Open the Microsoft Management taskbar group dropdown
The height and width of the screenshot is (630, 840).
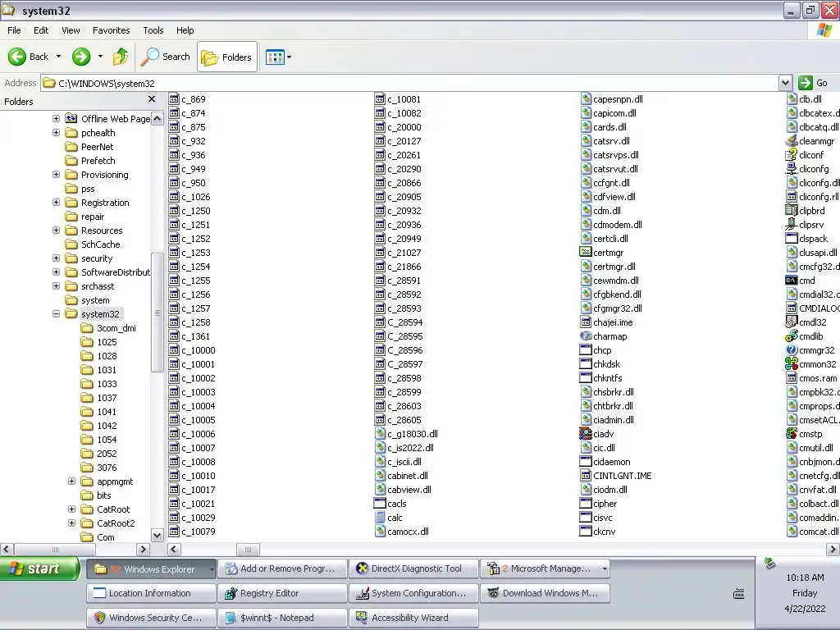point(605,568)
